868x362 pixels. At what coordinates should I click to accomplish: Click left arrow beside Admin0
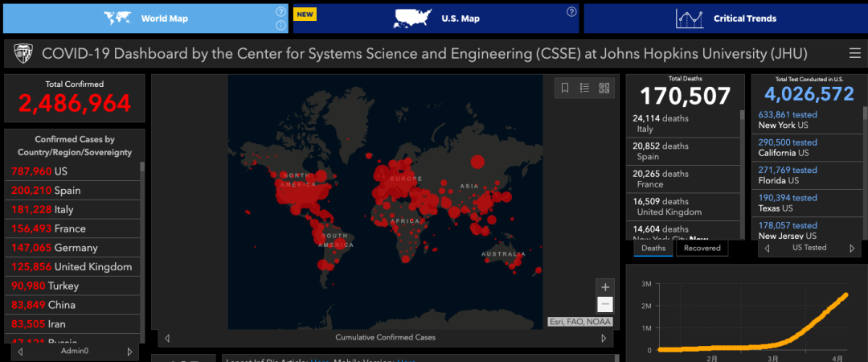[20, 352]
